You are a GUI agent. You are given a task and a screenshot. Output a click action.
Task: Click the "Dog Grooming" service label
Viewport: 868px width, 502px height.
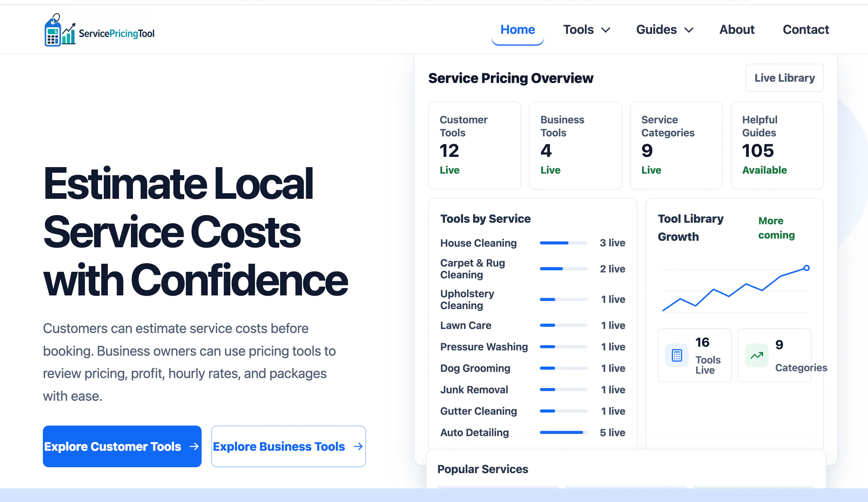coord(475,368)
